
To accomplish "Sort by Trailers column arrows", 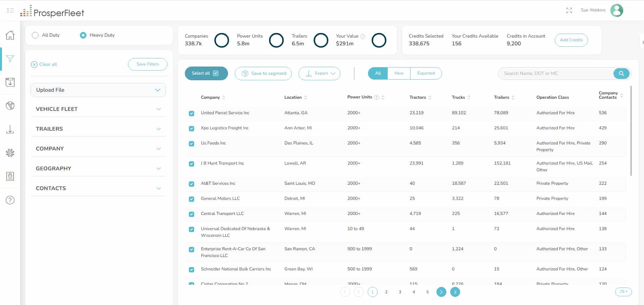I will pyautogui.click(x=513, y=97).
